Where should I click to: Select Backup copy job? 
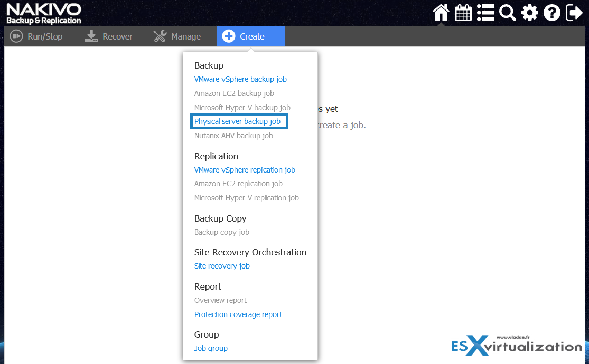(x=222, y=232)
